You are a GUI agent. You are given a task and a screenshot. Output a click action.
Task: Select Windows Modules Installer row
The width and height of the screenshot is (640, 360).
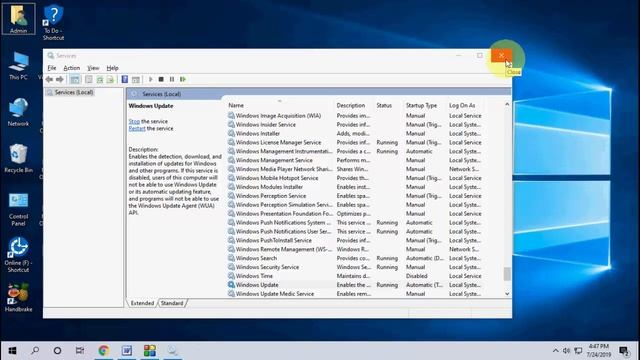click(355, 187)
